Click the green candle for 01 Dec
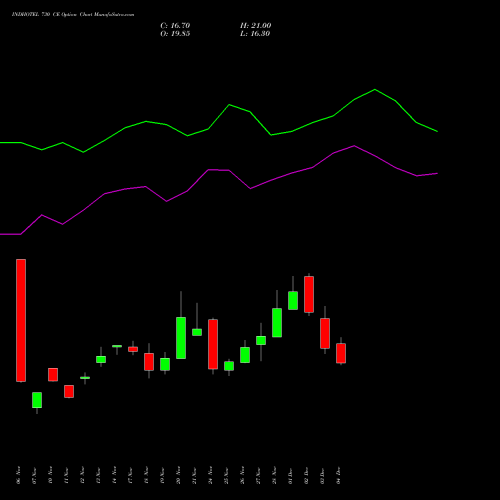 (293, 301)
